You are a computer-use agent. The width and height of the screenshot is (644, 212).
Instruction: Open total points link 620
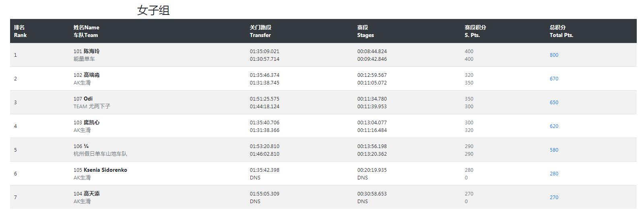[x=554, y=126]
